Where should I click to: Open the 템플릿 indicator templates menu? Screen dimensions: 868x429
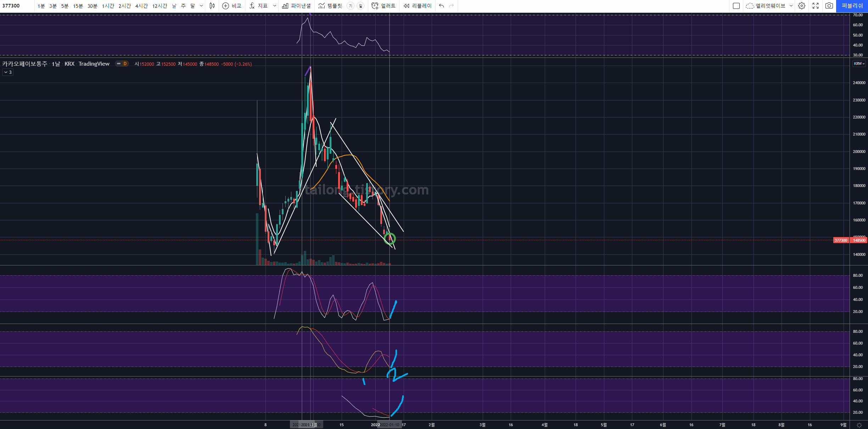(x=330, y=6)
